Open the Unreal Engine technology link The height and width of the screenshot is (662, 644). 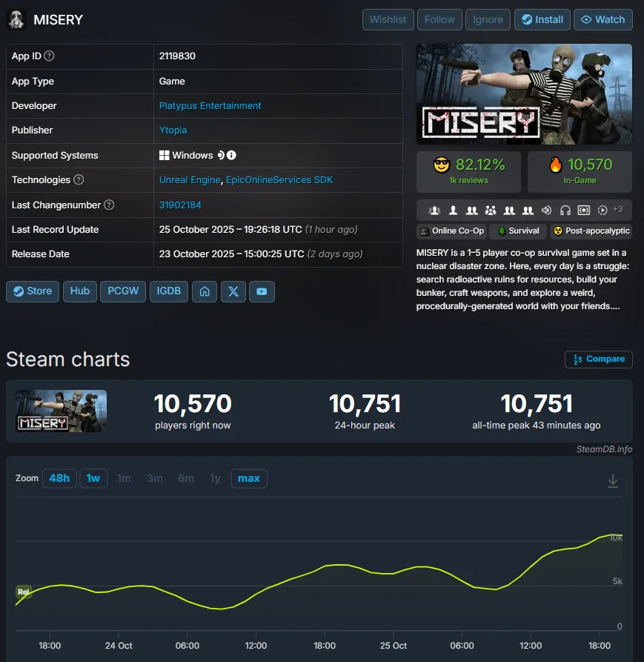click(190, 180)
